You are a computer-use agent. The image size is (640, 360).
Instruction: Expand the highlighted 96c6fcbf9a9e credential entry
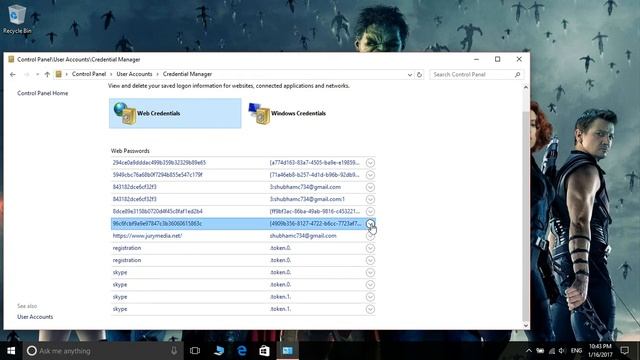point(370,224)
